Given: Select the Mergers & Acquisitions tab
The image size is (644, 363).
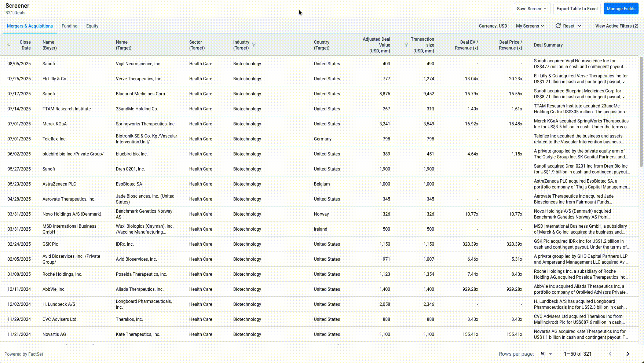Looking at the screenshot, I should 30,26.
